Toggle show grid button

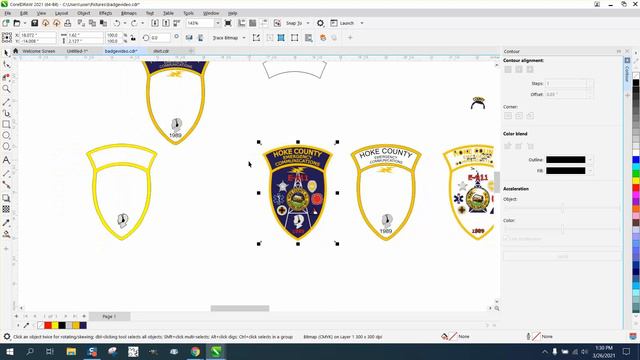pyautogui.click(x=253, y=23)
